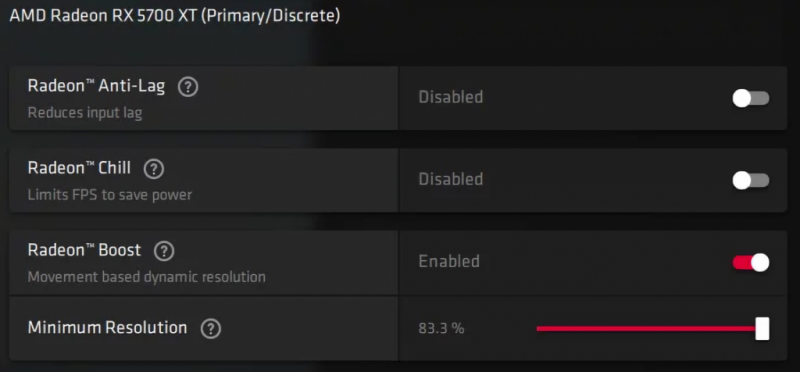Select the Radeon Anti-Lag setting label
800x372 pixels.
96,86
